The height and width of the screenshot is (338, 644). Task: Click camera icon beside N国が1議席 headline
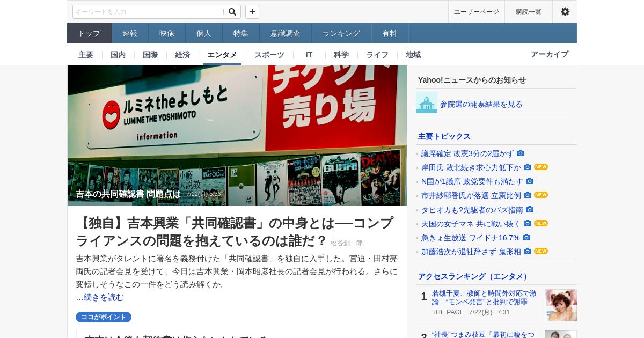[x=530, y=181]
